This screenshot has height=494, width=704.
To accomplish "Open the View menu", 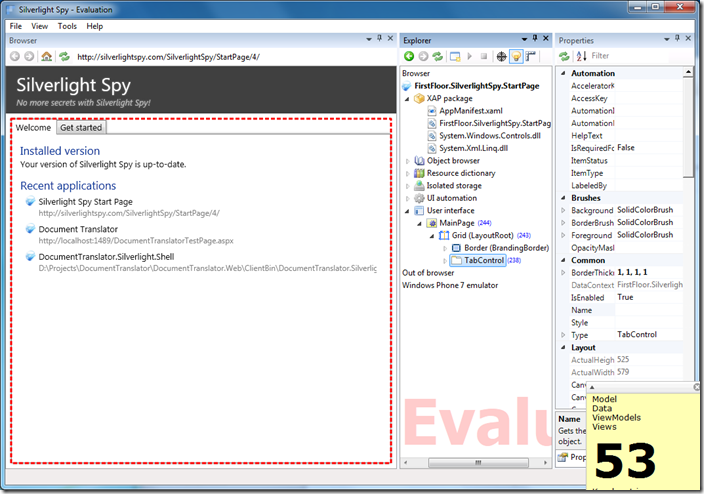I will coord(40,26).
